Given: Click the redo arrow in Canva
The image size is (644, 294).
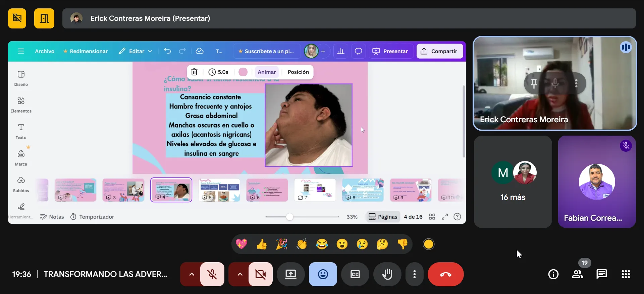Looking at the screenshot, I should 182,51.
